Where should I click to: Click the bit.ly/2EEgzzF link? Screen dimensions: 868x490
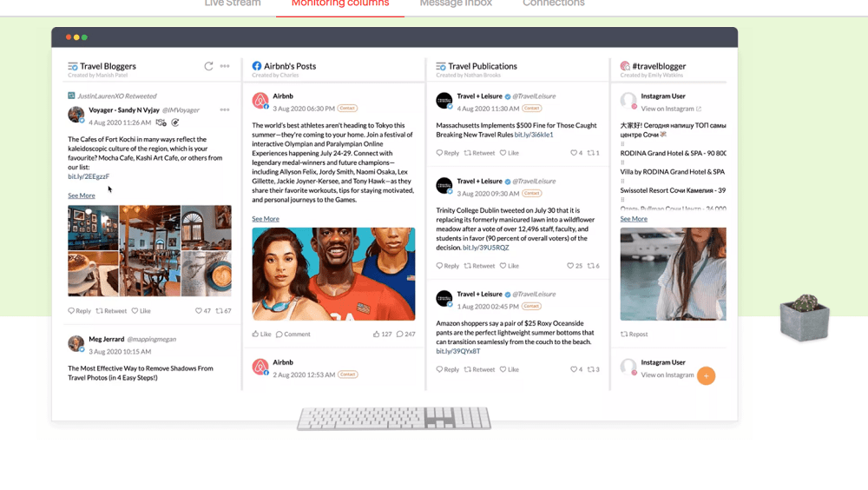point(89,176)
